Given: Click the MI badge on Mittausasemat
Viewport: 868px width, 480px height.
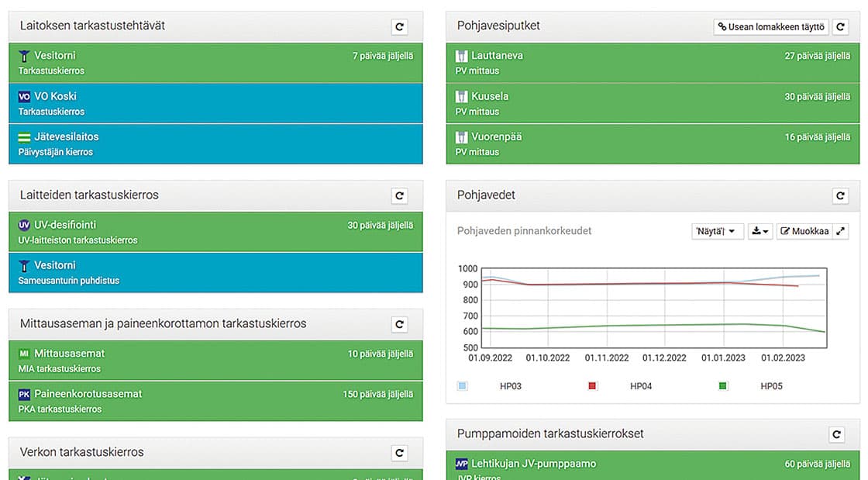Looking at the screenshot, I should [23, 354].
